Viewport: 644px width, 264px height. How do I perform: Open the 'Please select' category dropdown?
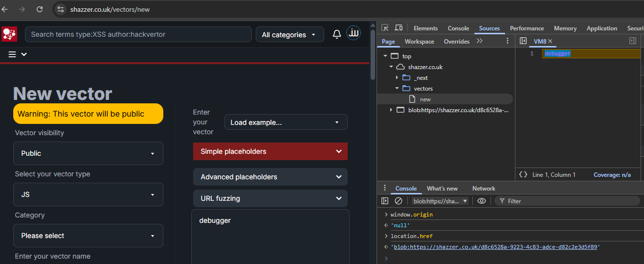88,236
